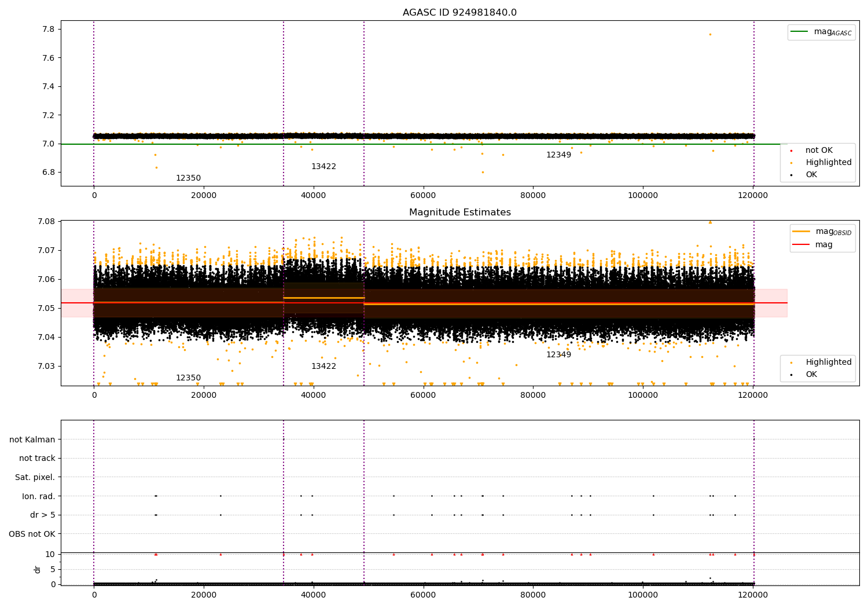
Task: Click the 12350 label in the middle plot
Action: (188, 378)
